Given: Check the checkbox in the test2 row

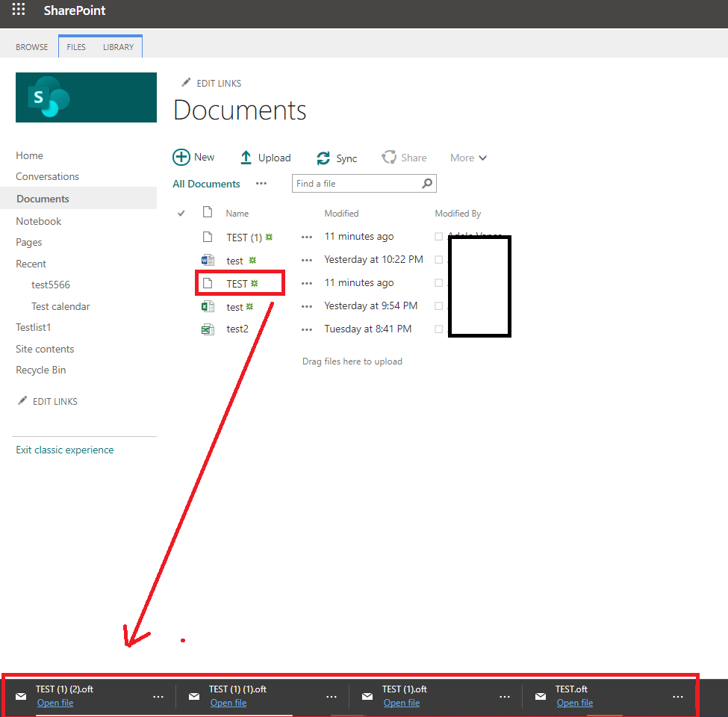Looking at the screenshot, I should point(439,329).
